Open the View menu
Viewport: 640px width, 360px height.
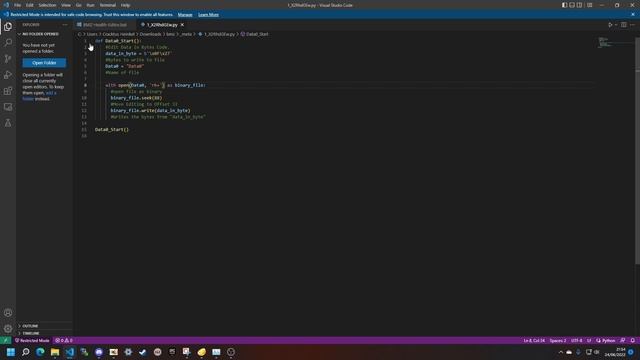pos(66,5)
